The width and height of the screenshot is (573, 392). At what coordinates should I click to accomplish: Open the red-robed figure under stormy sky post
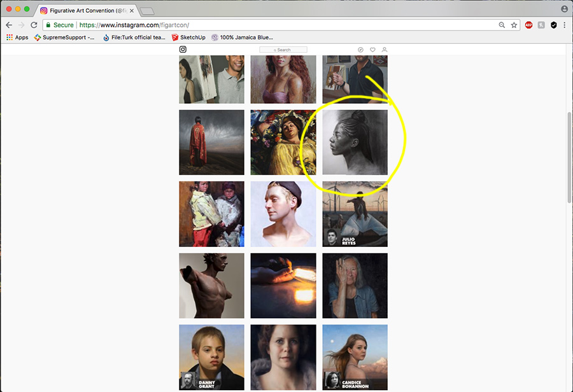tap(211, 143)
